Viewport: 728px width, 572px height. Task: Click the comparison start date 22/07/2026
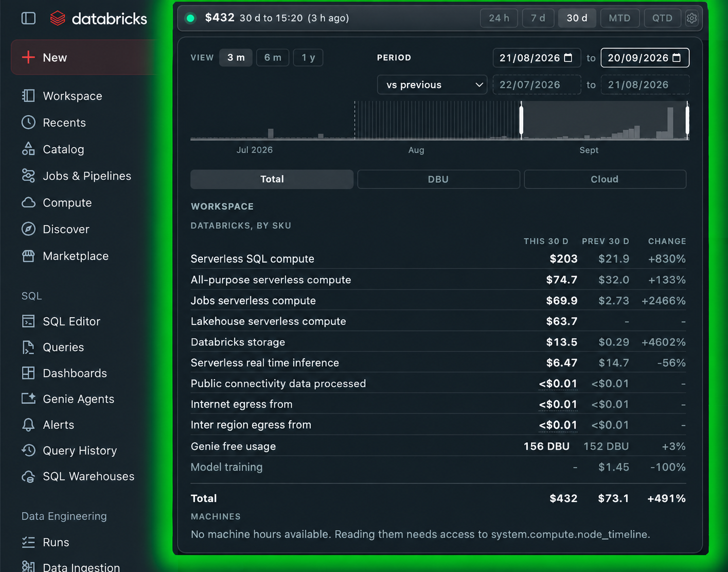[537, 85]
